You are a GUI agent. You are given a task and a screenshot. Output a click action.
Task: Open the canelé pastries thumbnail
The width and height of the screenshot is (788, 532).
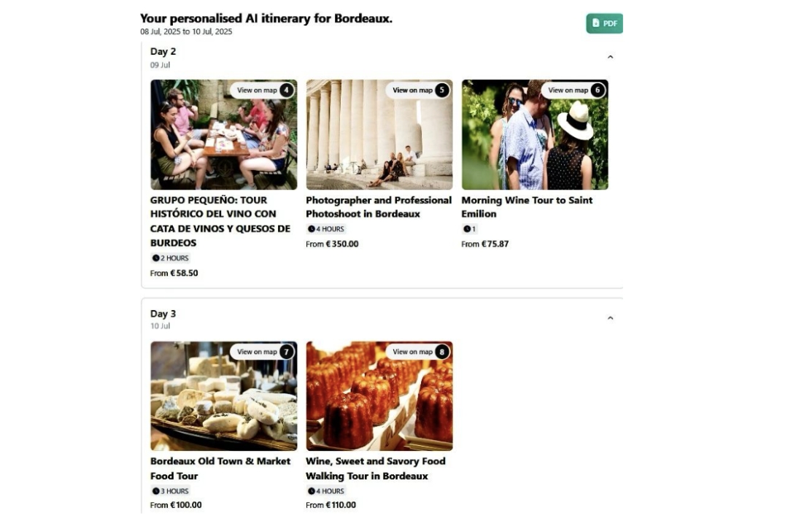[x=379, y=396]
